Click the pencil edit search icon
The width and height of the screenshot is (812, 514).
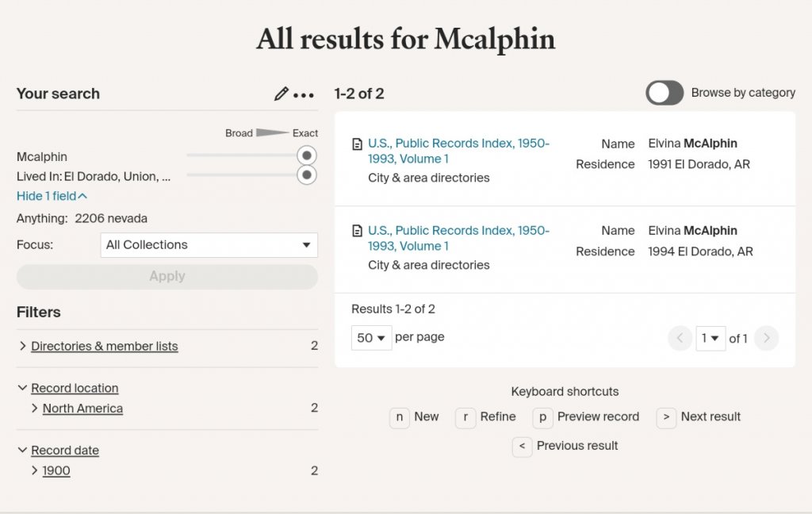pyautogui.click(x=281, y=94)
